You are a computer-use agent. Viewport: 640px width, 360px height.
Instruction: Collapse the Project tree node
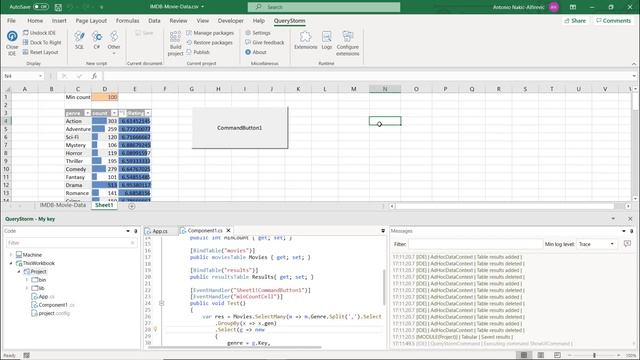[19, 271]
